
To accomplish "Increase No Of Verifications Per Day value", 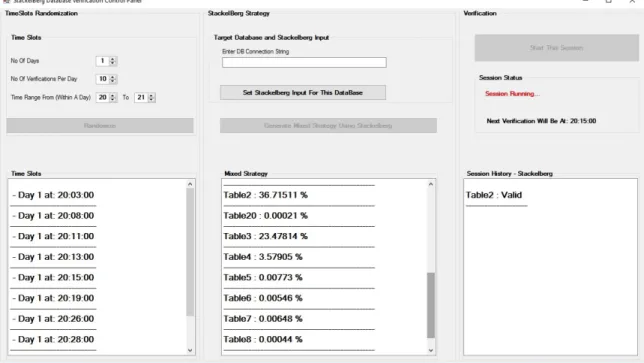I will 113,77.
